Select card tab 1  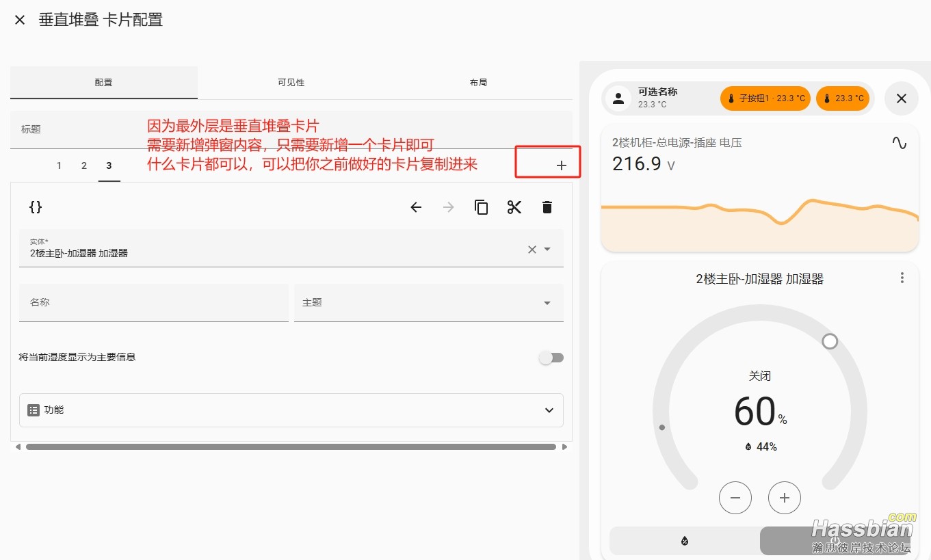click(59, 165)
